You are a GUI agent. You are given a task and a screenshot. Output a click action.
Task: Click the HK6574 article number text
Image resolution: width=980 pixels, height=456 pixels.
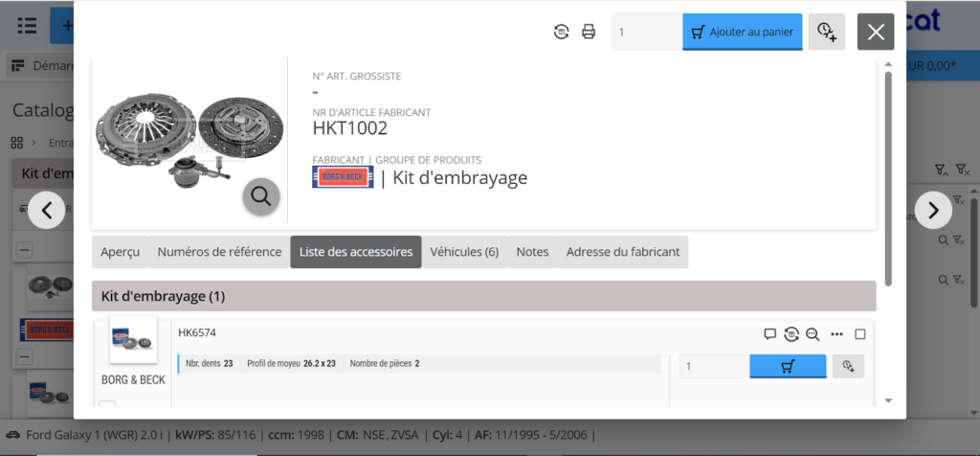(197, 332)
